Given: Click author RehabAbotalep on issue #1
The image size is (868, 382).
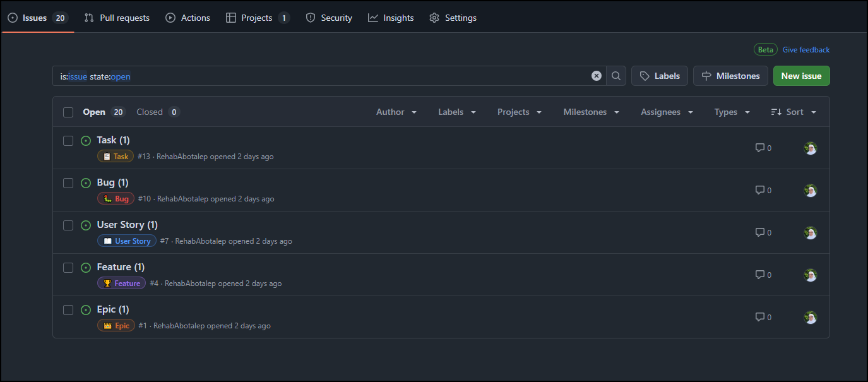Looking at the screenshot, I should [x=179, y=326].
